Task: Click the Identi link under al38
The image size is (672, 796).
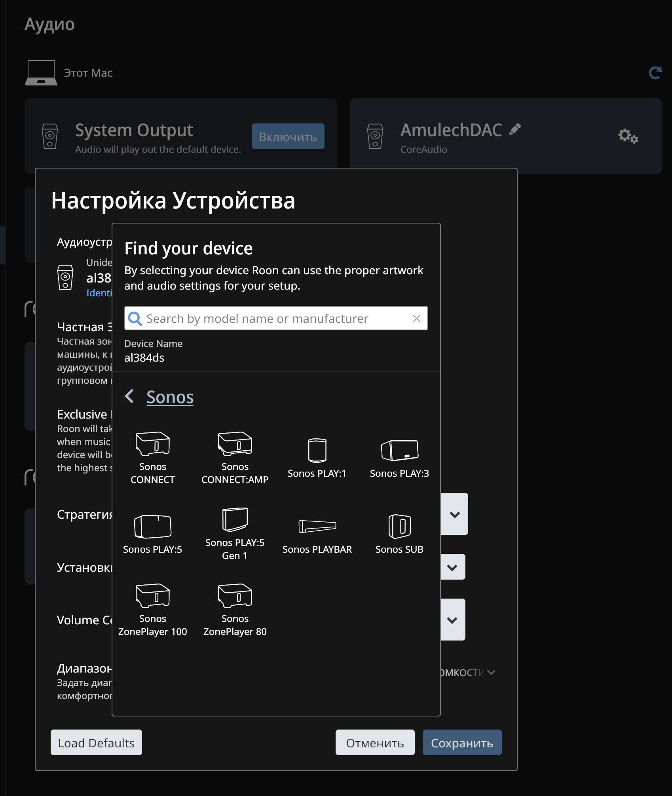Action: point(99,293)
